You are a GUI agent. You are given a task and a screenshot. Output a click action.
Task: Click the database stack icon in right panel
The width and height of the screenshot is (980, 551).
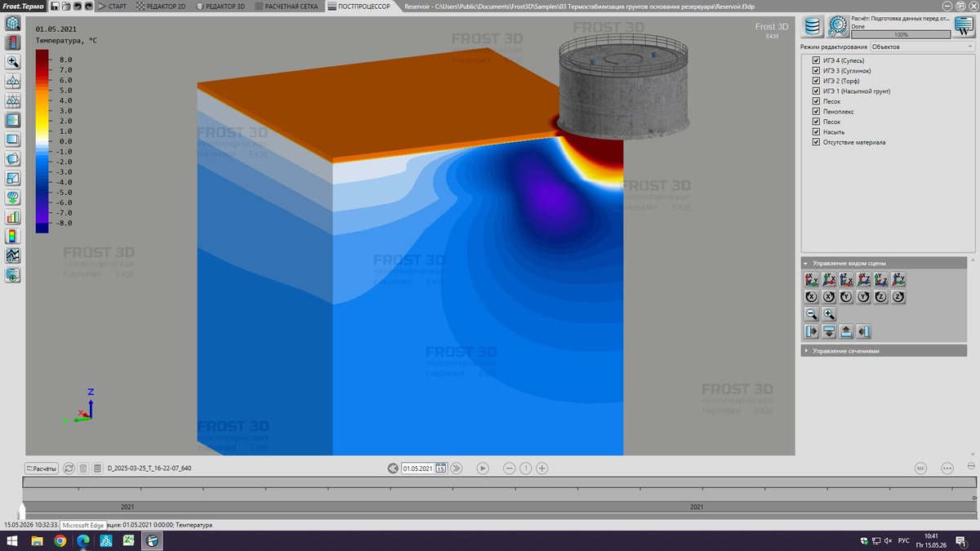coord(812,27)
